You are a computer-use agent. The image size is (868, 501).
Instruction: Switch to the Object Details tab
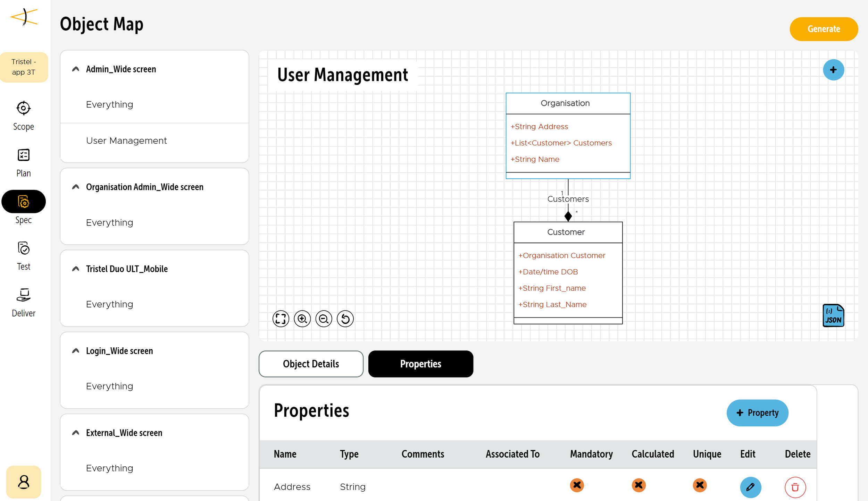pyautogui.click(x=311, y=364)
